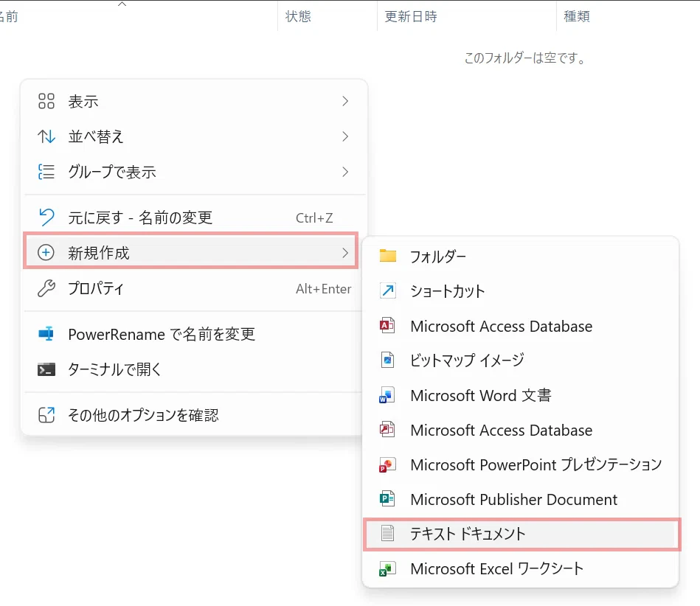Viewport: 700px width, 606px height.
Task: Click the Alt+Enter shortcut text
Action: pyautogui.click(x=324, y=289)
